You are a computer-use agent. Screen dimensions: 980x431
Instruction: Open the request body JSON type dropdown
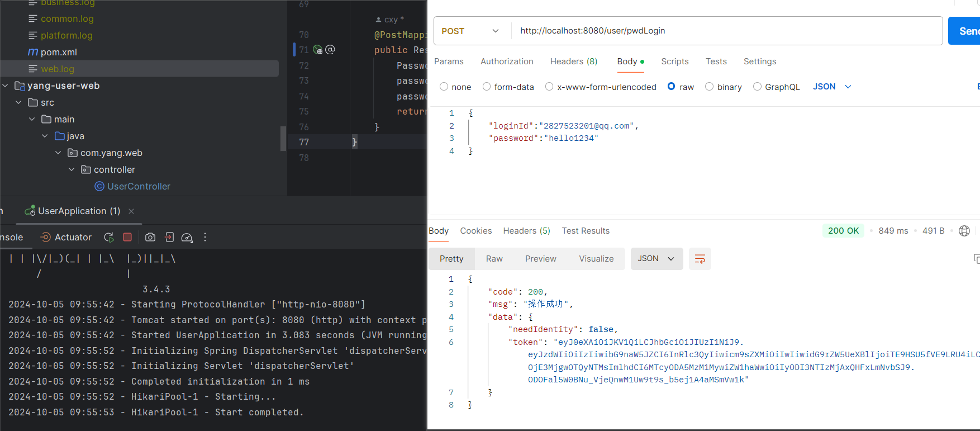tap(831, 87)
